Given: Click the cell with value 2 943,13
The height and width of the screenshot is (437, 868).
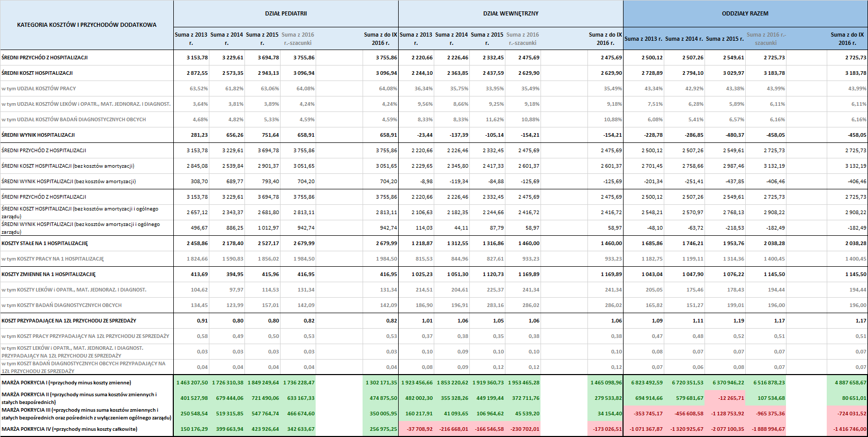Looking at the screenshot, I should [x=263, y=73].
